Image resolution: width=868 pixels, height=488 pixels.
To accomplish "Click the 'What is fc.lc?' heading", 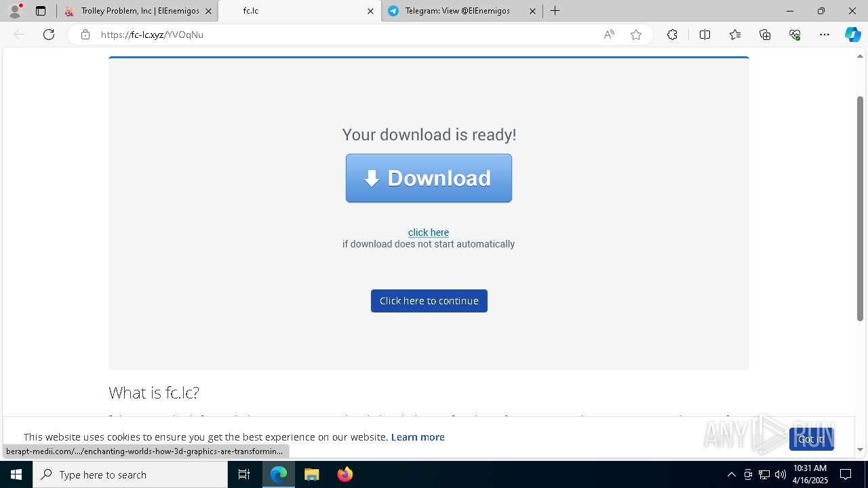I will click(154, 392).
